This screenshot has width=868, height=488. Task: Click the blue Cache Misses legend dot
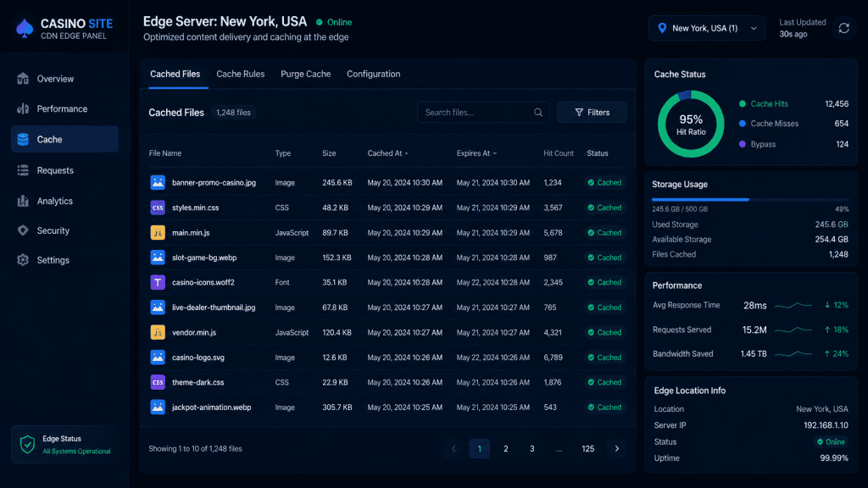(743, 124)
